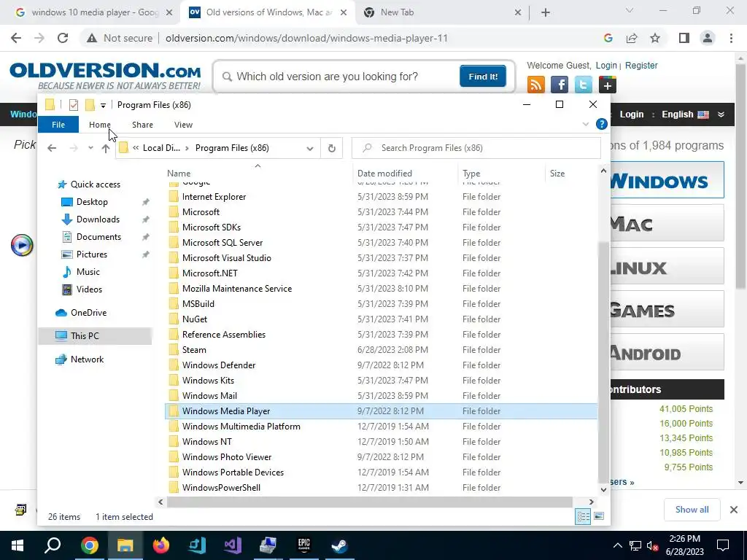Open recent locations dropdown arrow

coord(90,148)
